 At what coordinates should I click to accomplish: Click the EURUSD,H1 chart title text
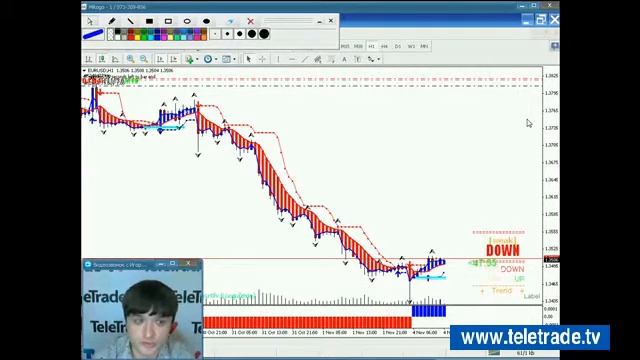coord(100,71)
